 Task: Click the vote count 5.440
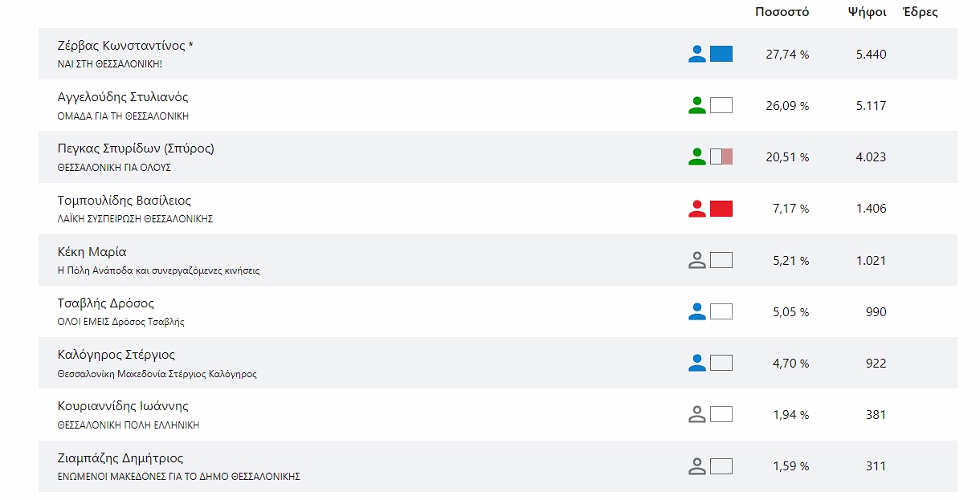pos(872,55)
